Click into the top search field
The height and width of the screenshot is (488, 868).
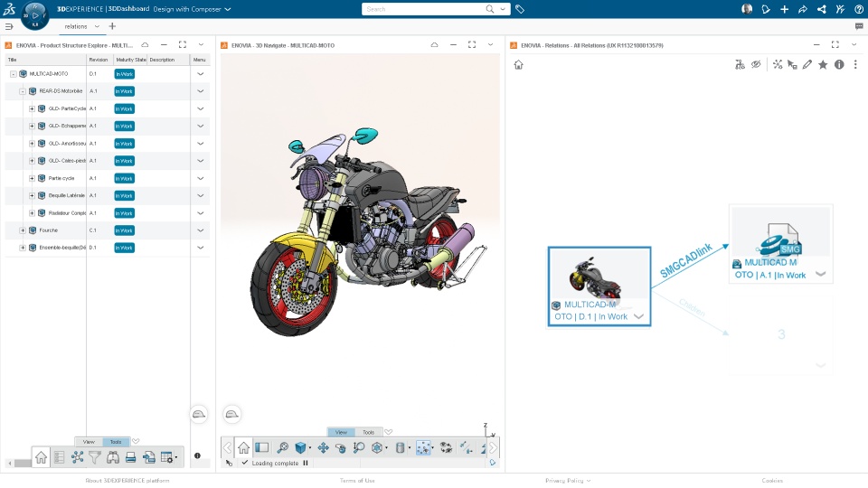click(423, 9)
